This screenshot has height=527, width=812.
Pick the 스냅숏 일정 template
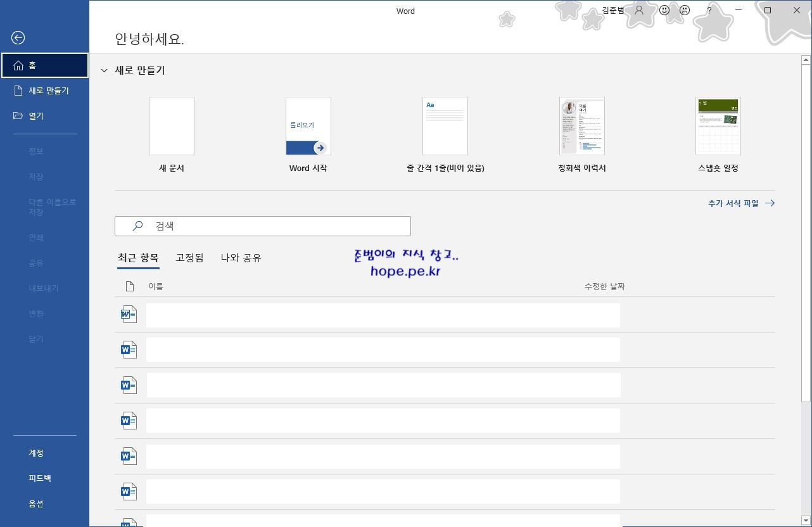(x=718, y=134)
